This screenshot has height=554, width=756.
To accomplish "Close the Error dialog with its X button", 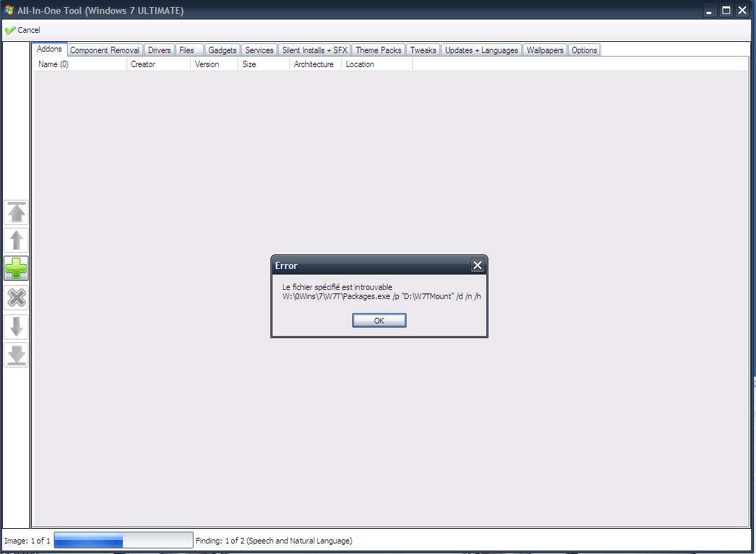I will tap(477, 265).
